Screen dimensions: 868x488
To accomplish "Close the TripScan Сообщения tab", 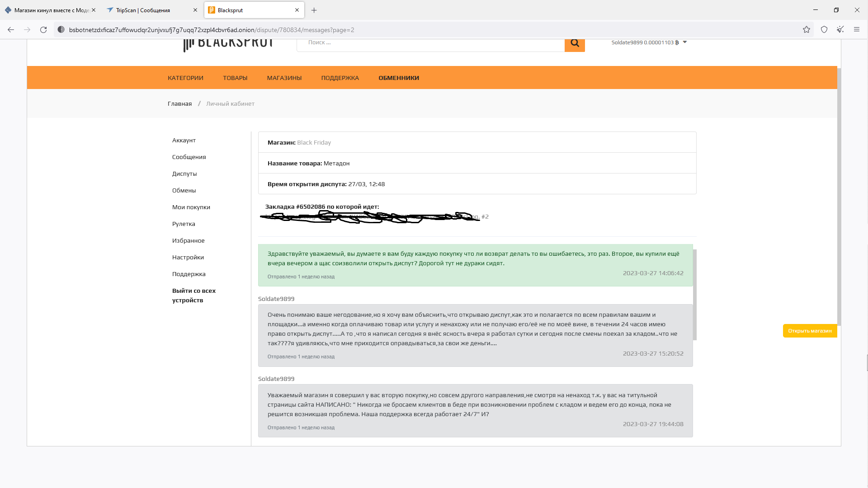I will tap(195, 10).
